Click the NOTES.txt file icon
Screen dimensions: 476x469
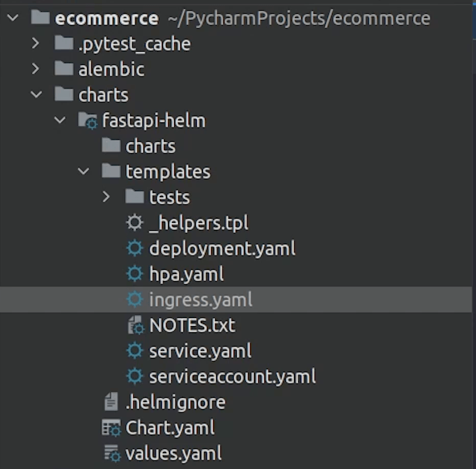(135, 326)
